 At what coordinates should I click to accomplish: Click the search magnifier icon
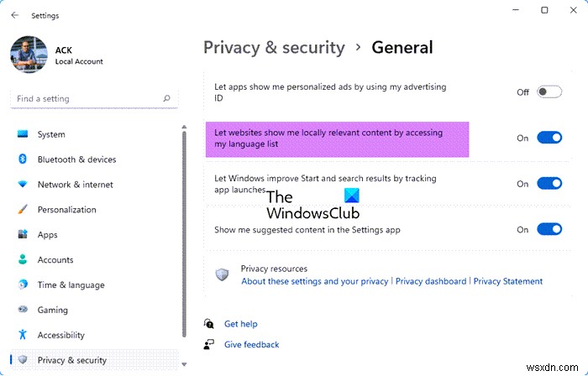coord(167,98)
